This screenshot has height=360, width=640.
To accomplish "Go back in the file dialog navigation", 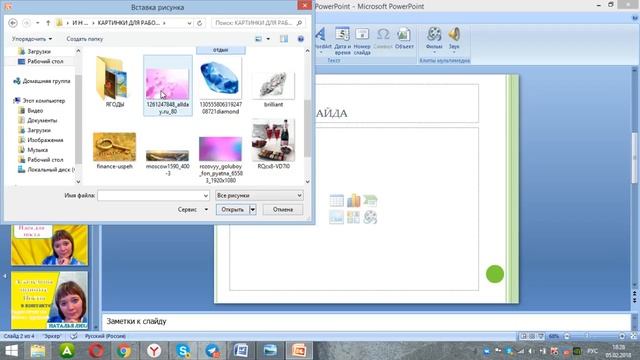I will point(13,23).
